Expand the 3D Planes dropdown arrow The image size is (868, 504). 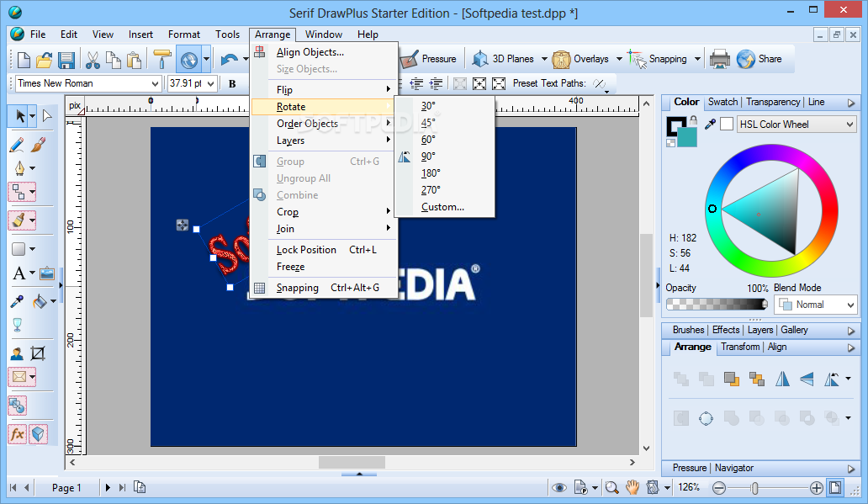click(544, 59)
